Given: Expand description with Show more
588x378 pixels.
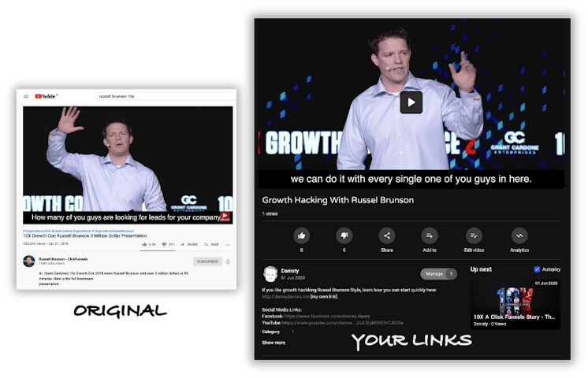Looking at the screenshot, I should pos(274,343).
